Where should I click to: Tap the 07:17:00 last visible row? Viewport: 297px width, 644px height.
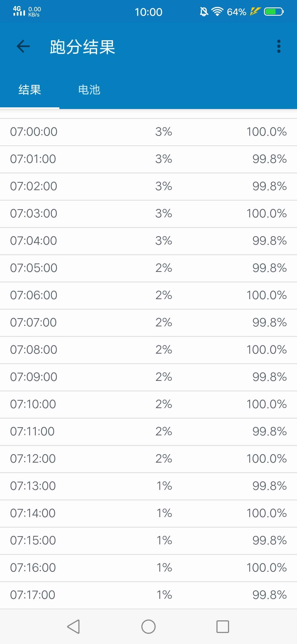pos(148,595)
